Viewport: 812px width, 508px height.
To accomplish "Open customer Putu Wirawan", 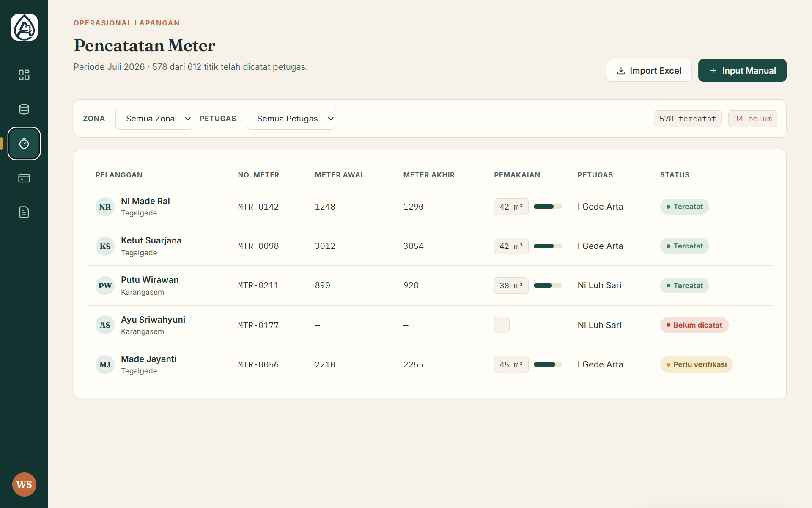I will (x=150, y=280).
